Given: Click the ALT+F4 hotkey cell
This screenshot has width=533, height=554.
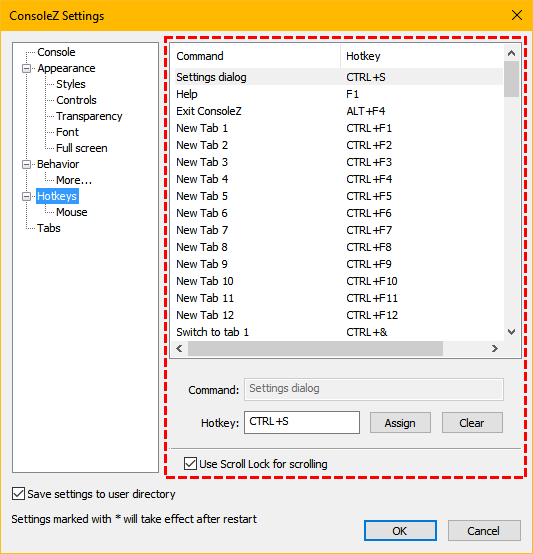Looking at the screenshot, I should click(x=366, y=111).
